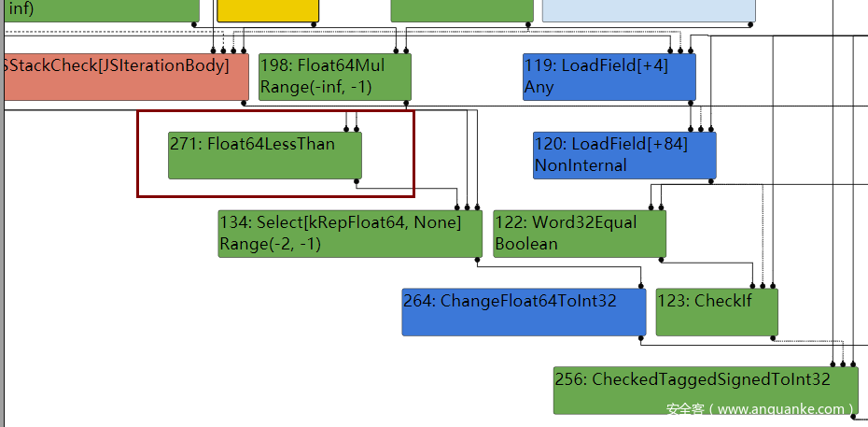Viewport: 868px width, 427px height.
Task: Select the 122: Word32Equal node
Action: [579, 234]
